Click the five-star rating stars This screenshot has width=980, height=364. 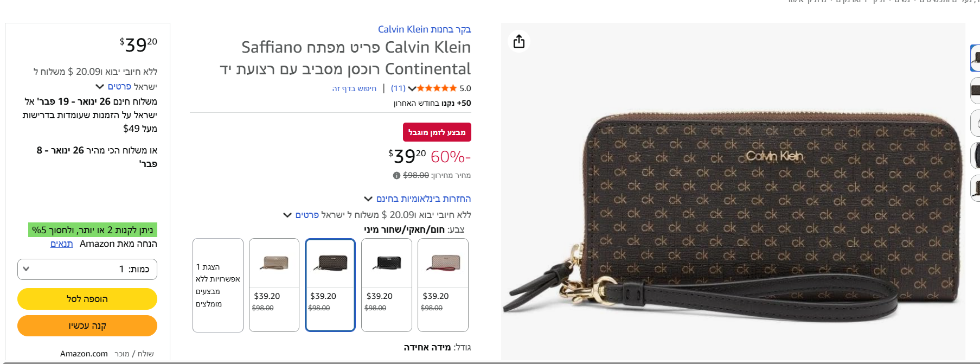tap(437, 88)
